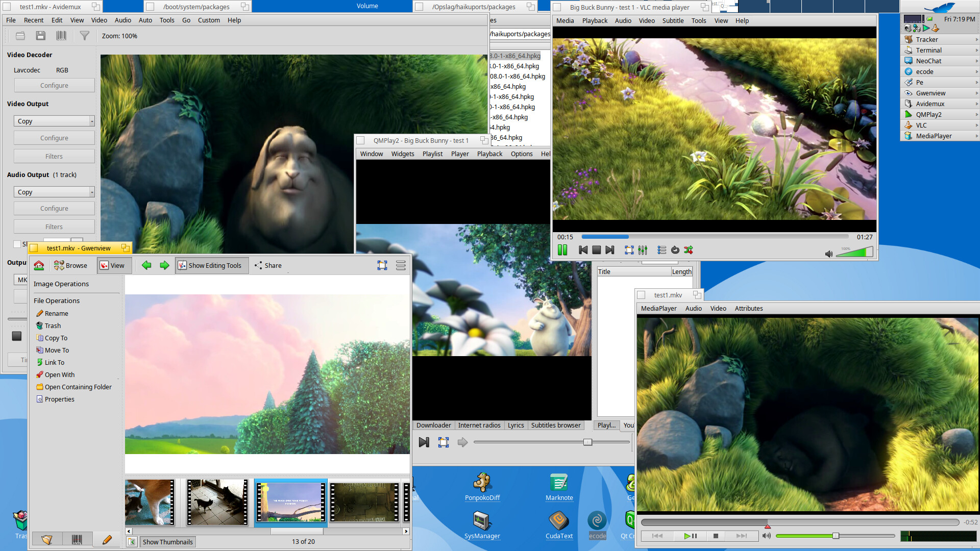Toggle Show Thumbnails button
980x551 pixels.
[x=167, y=542]
